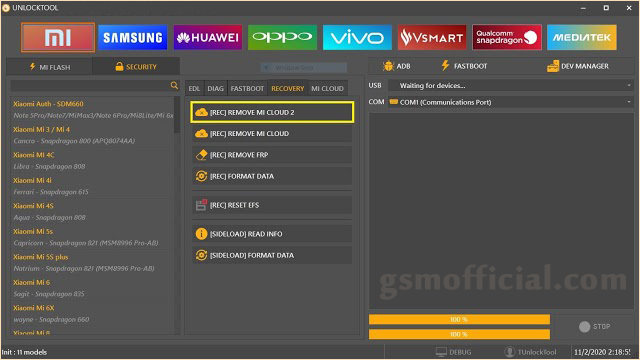The image size is (640, 360).
Task: Click the [REC] Reset EFS button
Action: click(272, 205)
